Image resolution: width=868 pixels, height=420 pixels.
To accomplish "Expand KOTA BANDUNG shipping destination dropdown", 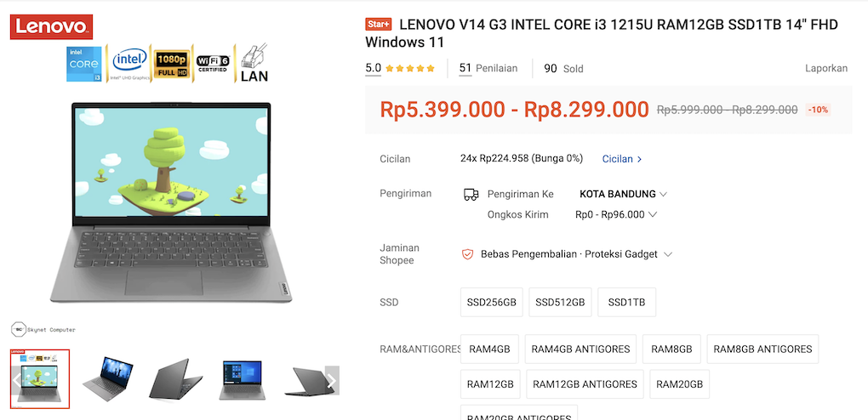I will coord(623,194).
